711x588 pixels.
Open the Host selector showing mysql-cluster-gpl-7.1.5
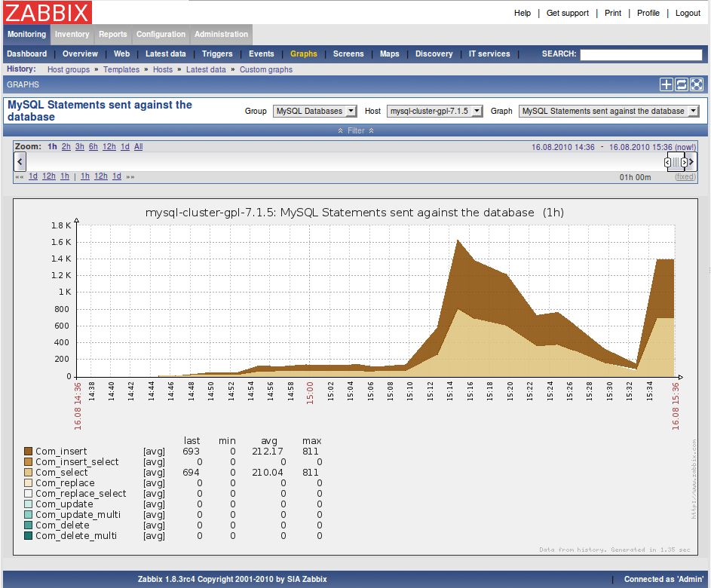[x=434, y=111]
